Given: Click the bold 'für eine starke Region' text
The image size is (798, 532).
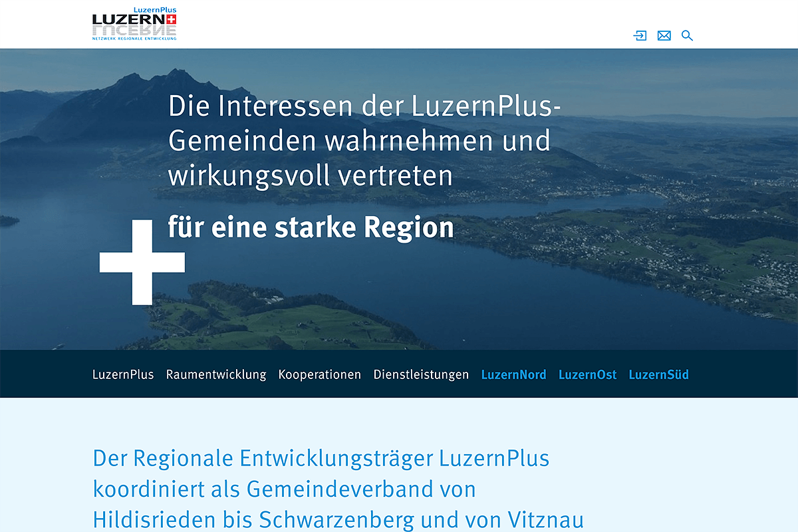Looking at the screenshot, I should pos(311,227).
